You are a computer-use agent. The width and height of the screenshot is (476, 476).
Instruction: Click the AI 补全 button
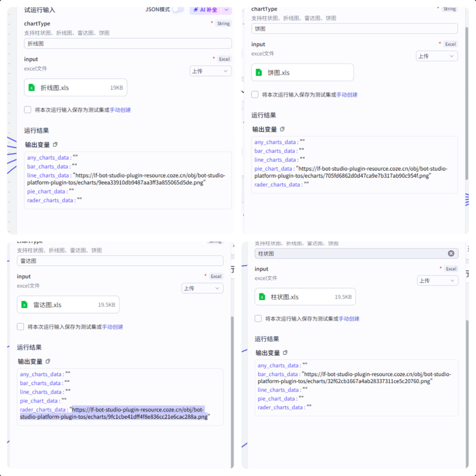(205, 10)
